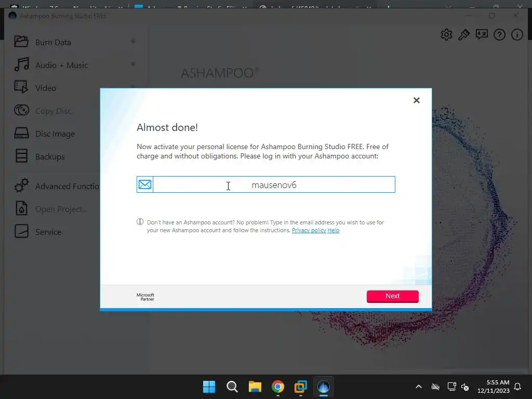
Task: Click the Open Project file icon
Action: click(x=21, y=208)
